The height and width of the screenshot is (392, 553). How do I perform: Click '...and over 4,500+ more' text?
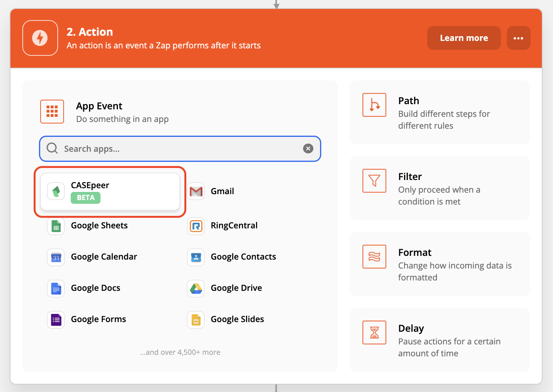(180, 352)
